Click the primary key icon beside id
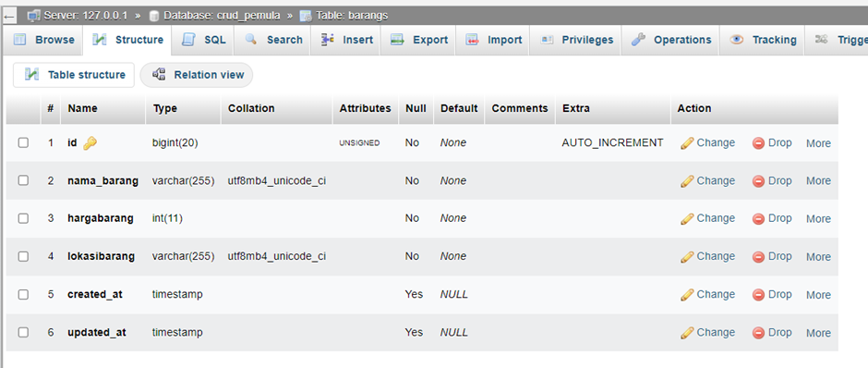The height and width of the screenshot is (368, 868). point(90,143)
